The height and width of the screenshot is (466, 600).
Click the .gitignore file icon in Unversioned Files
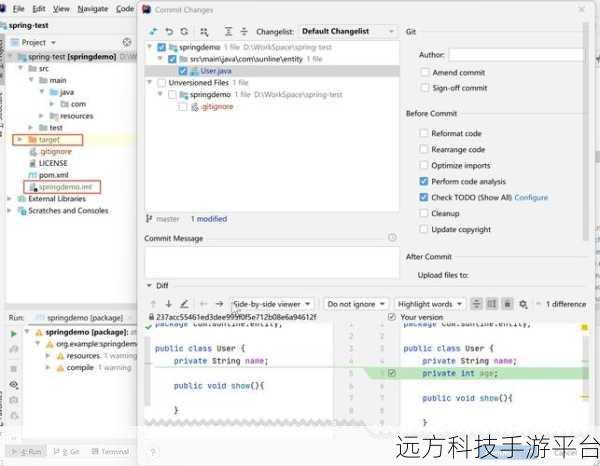pyautogui.click(x=195, y=107)
